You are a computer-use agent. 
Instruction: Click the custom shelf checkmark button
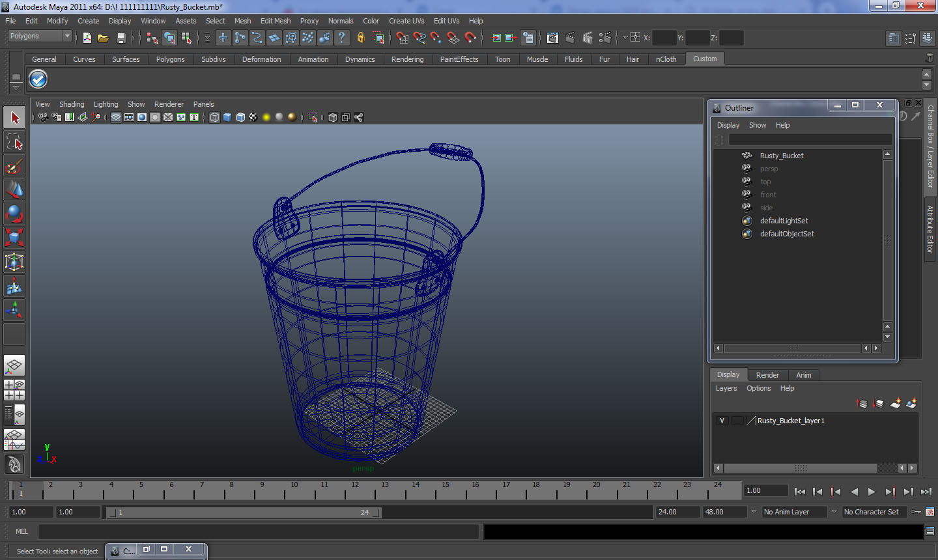tap(38, 79)
